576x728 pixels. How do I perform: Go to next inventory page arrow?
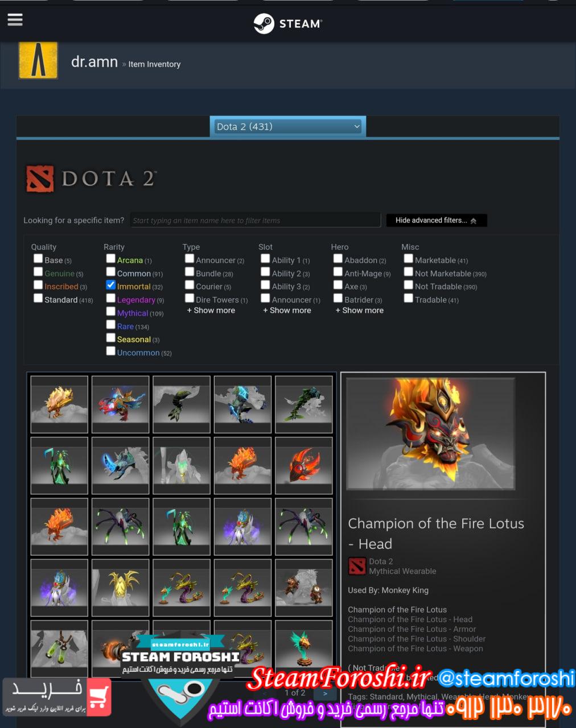point(325,693)
